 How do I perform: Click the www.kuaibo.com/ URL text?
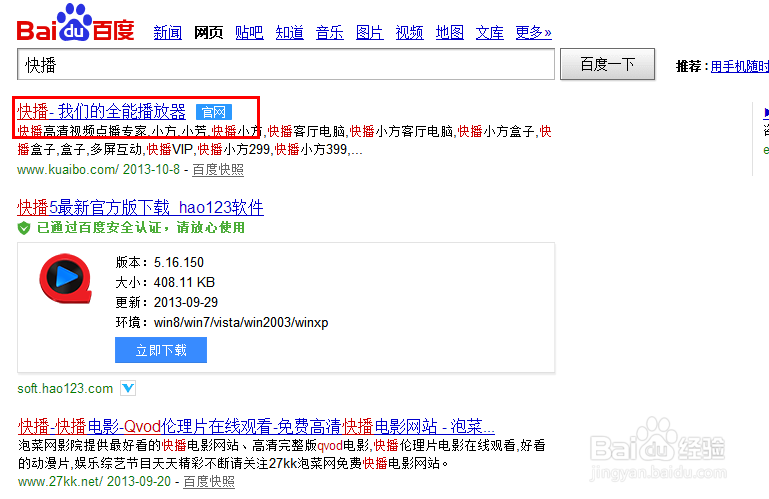coord(68,170)
